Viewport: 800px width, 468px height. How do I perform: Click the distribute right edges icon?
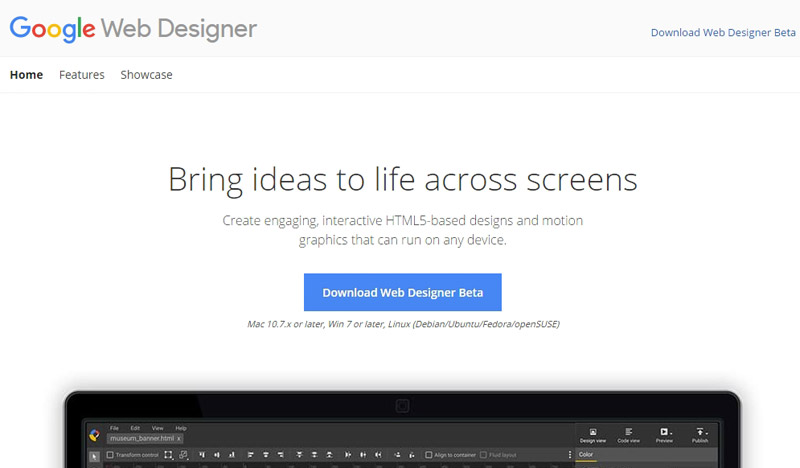378,455
